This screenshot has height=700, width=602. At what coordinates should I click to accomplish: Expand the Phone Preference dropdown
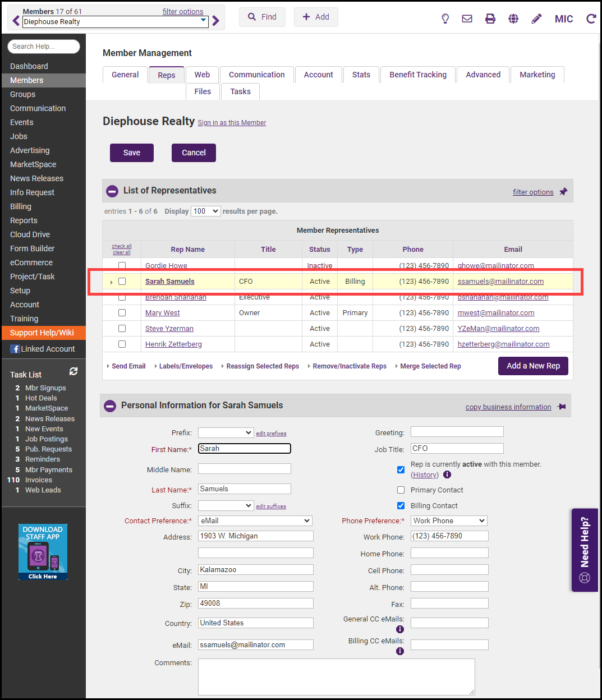(449, 521)
